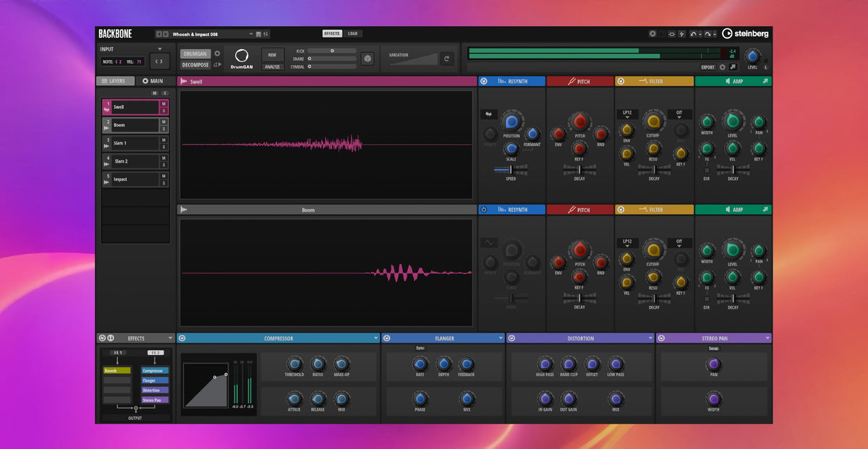
Task: Click the DrumGAN mode button
Action: pyautogui.click(x=195, y=54)
